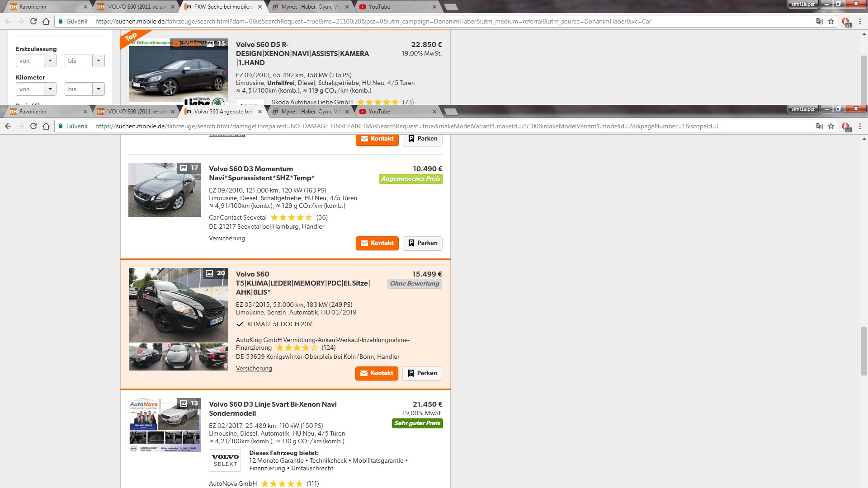This screenshot has height=488, width=868.
Task: Open Volvo S60 T5 KLIMA LEDER listing title
Action: tap(303, 283)
